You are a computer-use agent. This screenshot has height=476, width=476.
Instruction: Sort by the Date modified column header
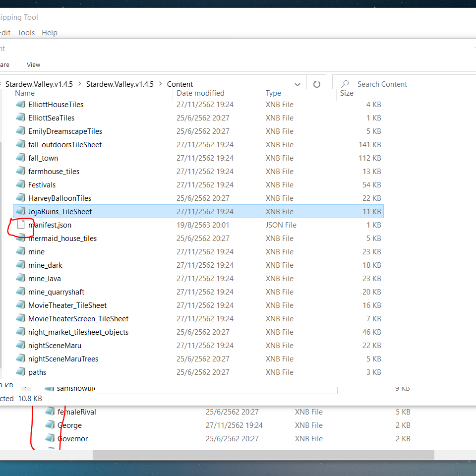pyautogui.click(x=200, y=93)
